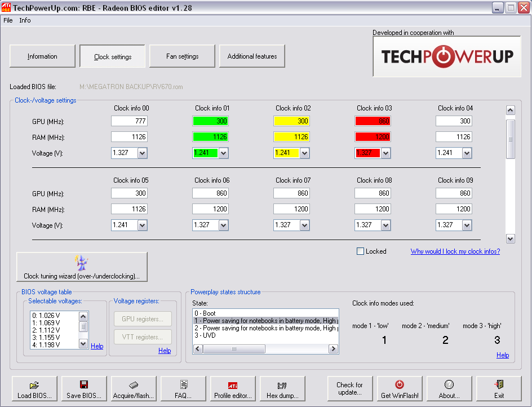Open Profile editor with ATI icon
532x407 pixels.
click(233, 384)
